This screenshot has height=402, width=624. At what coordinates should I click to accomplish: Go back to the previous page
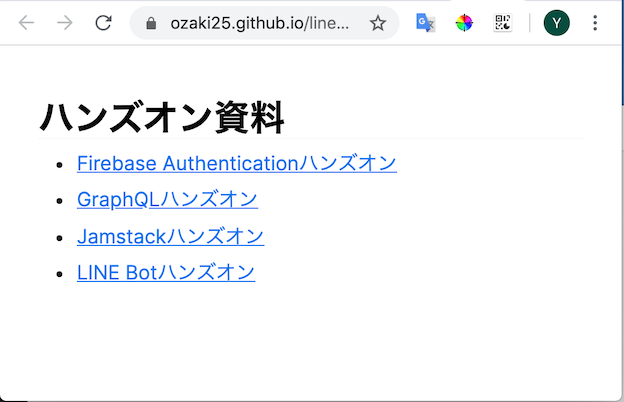click(x=26, y=23)
